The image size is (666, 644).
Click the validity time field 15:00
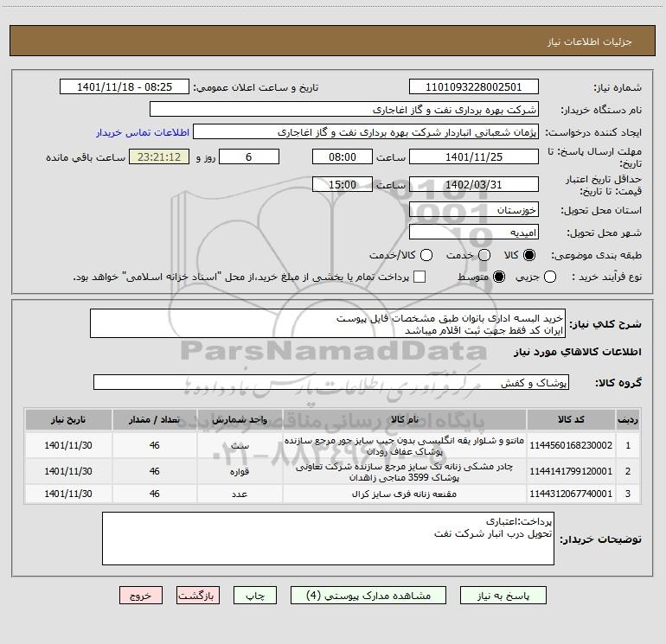(343, 184)
